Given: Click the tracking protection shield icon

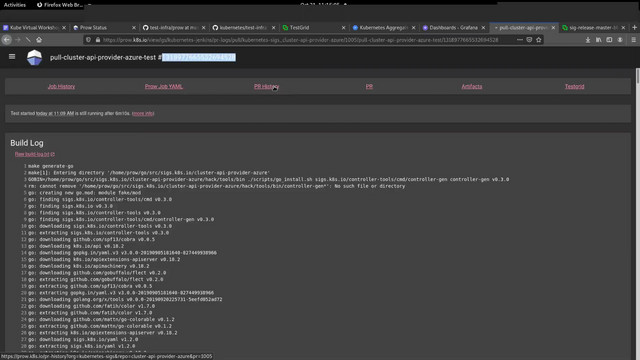Looking at the screenshot, I should [88, 40].
